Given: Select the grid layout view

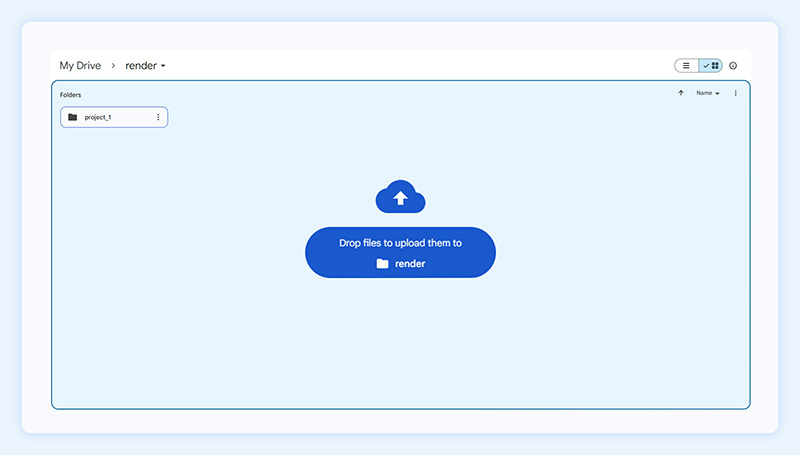Looking at the screenshot, I should [x=711, y=65].
